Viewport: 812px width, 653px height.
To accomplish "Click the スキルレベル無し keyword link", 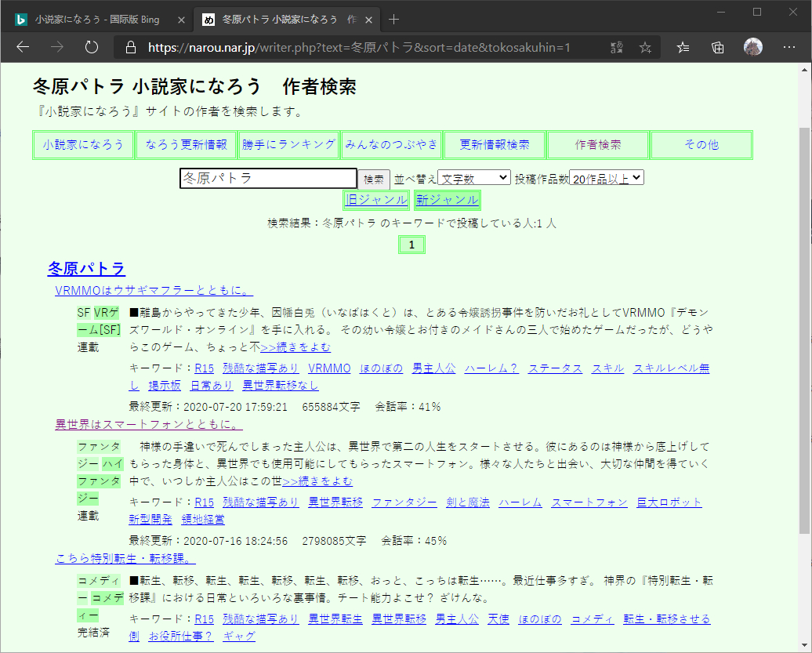I will tap(671, 368).
